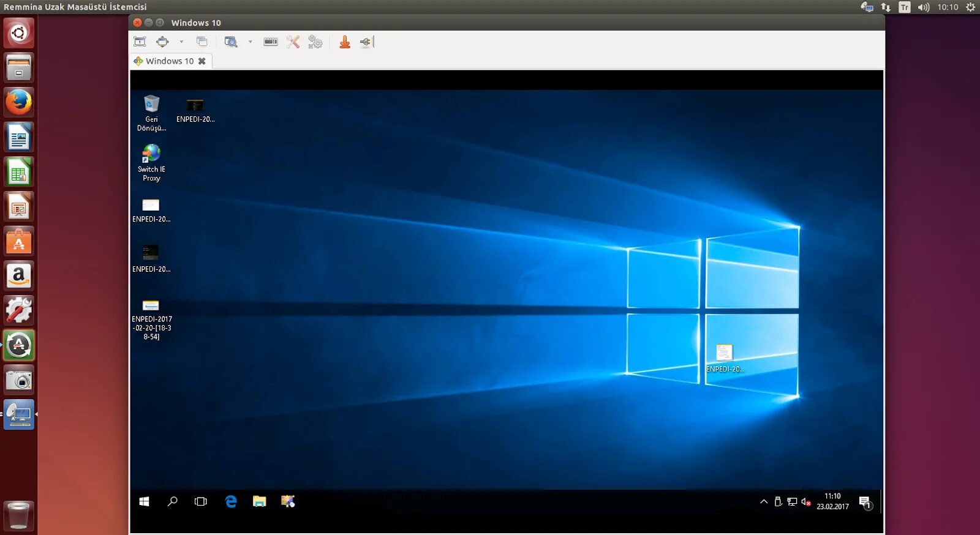Toggle Remmina fullscreen mode icon
This screenshot has width=980, height=535.
pyautogui.click(x=162, y=42)
